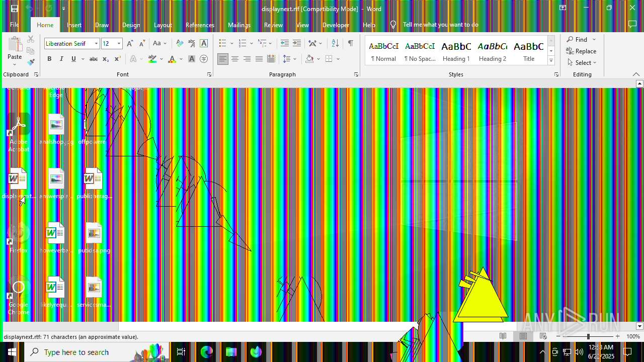Click Zoom In plus button
Screen dimensions: 644x362
[x=618, y=336]
